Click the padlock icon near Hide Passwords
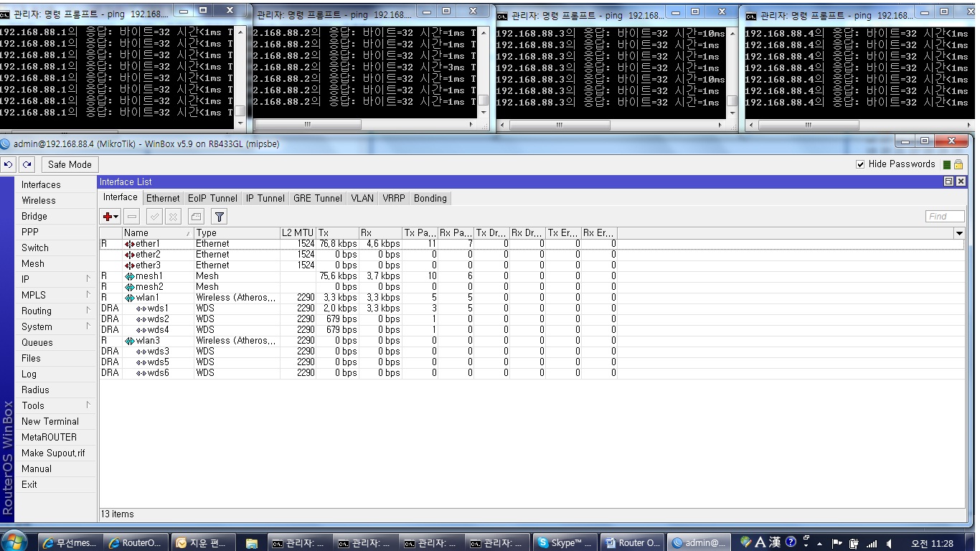The width and height of the screenshot is (980, 551). tap(958, 164)
